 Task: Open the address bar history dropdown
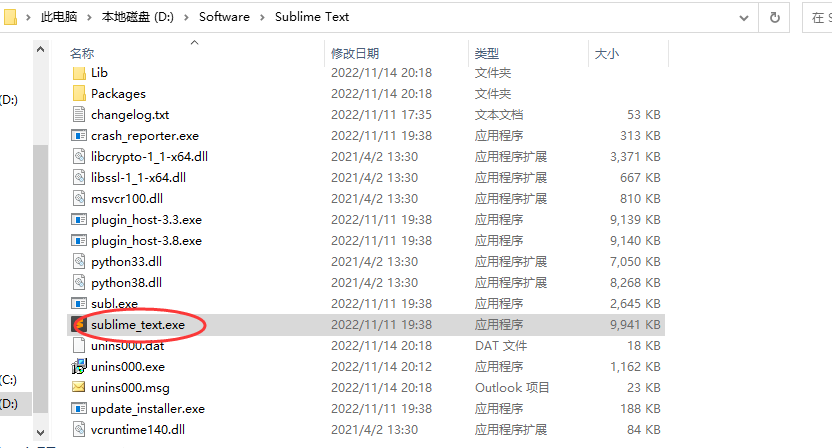pyautogui.click(x=744, y=18)
